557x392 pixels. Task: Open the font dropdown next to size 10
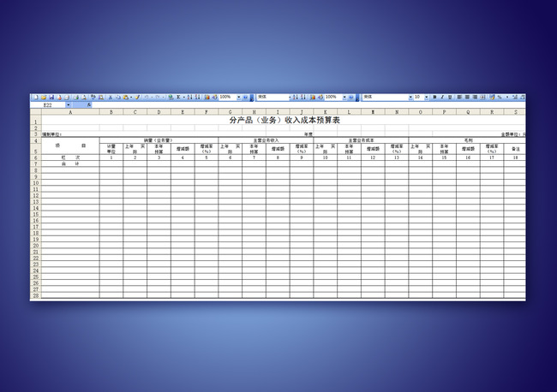(410, 98)
